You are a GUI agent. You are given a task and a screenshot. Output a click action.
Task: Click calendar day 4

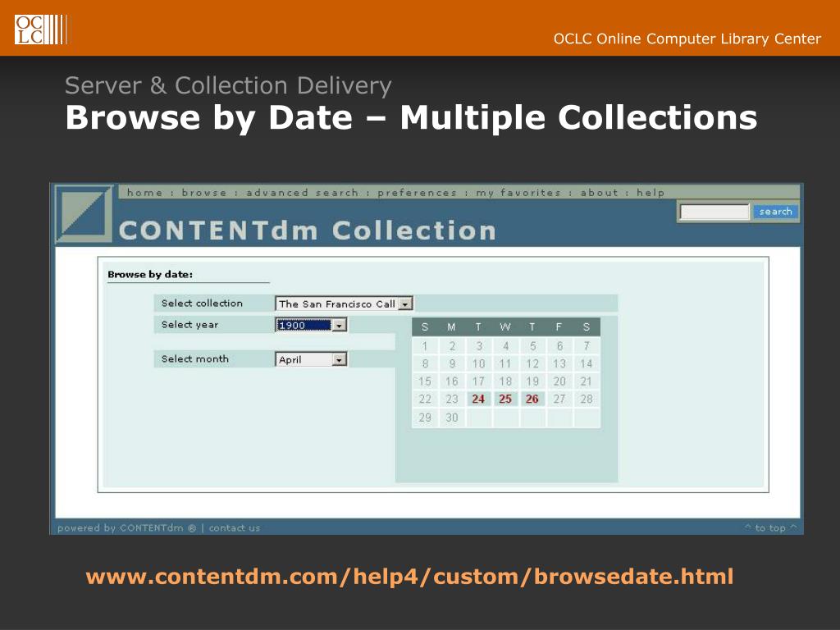505,346
